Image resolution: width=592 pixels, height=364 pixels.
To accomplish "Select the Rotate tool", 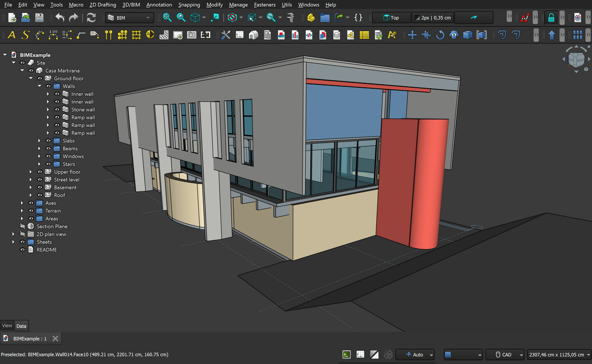I will click(440, 35).
